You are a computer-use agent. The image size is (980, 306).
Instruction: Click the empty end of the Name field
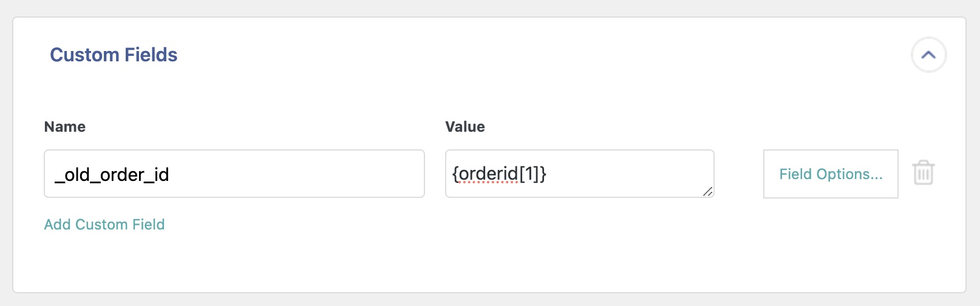334,174
